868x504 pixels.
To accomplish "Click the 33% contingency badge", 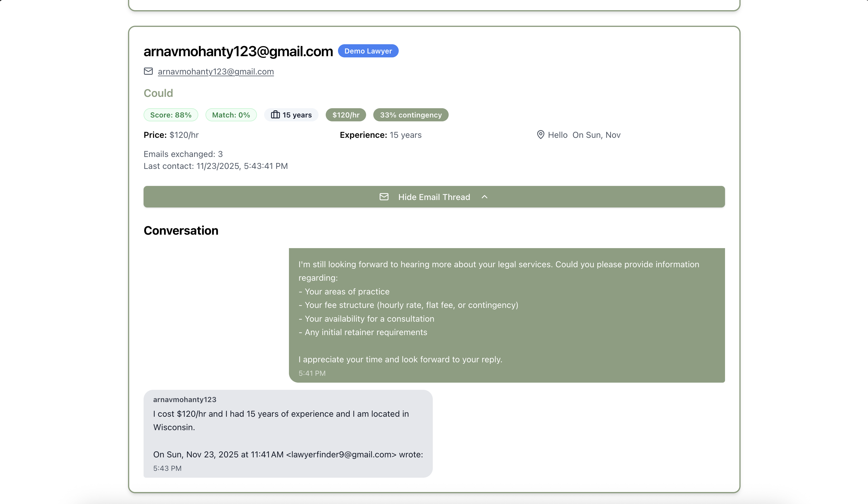I will (x=411, y=114).
